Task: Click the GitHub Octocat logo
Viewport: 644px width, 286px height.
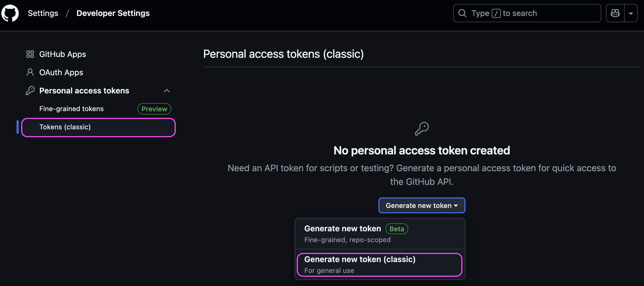Action: pos(10,13)
